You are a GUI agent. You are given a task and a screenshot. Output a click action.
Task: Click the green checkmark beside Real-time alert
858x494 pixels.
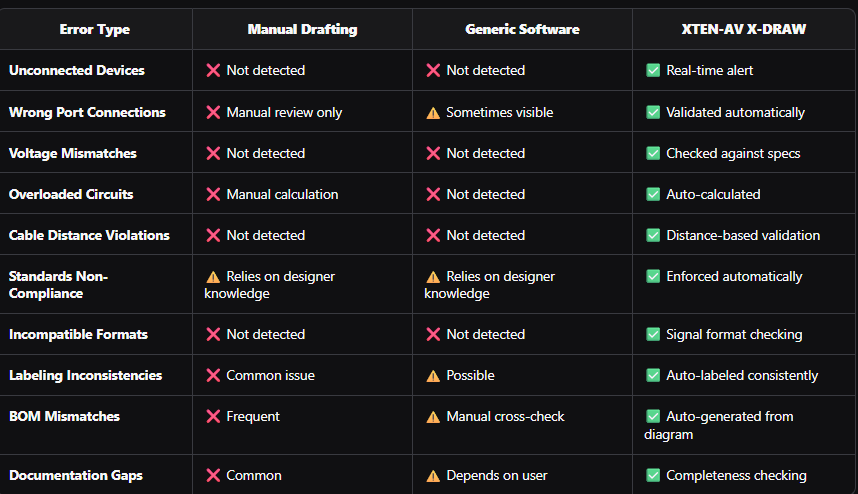(653, 71)
